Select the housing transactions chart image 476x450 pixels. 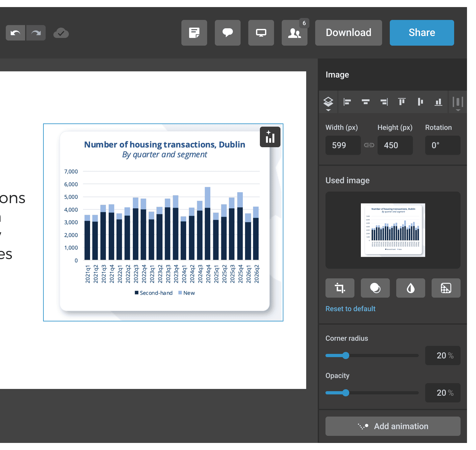pyautogui.click(x=163, y=222)
